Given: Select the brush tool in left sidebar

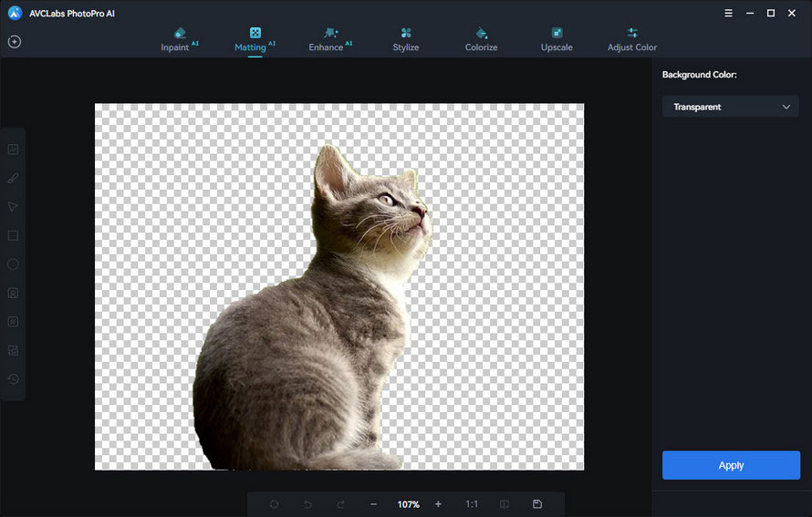Looking at the screenshot, I should tap(13, 178).
